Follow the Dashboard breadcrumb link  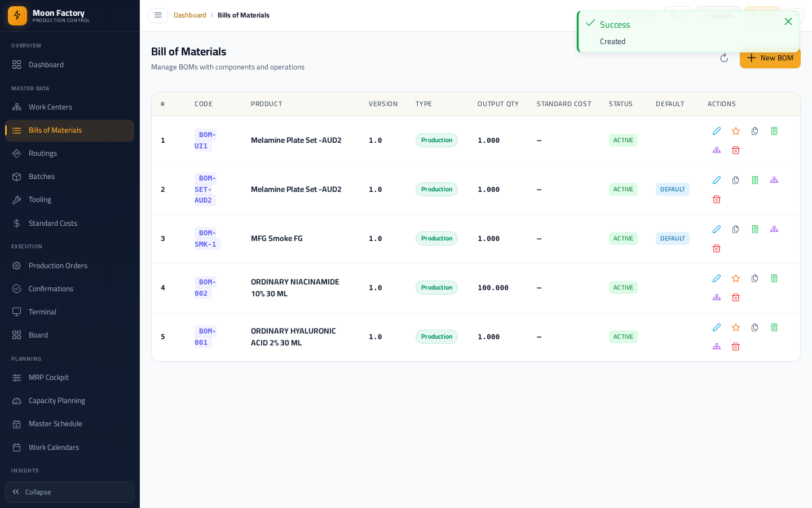coord(190,15)
